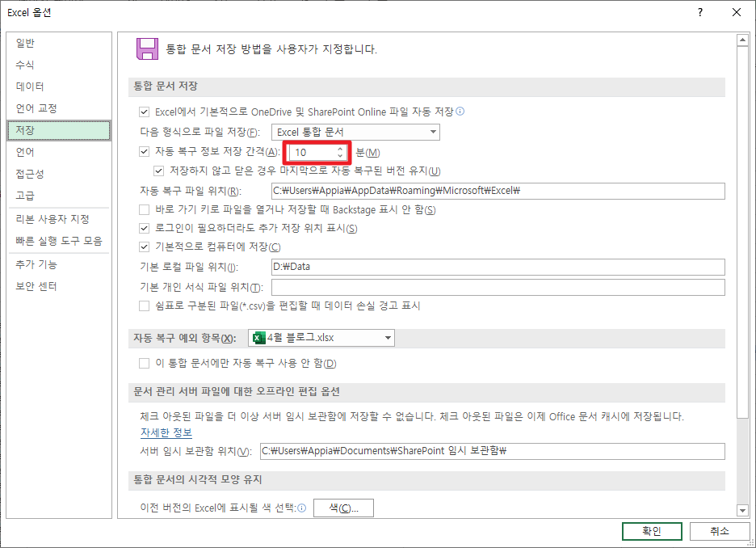Open the 자세한 정보 link
This screenshot has width=756, height=548.
(166, 432)
